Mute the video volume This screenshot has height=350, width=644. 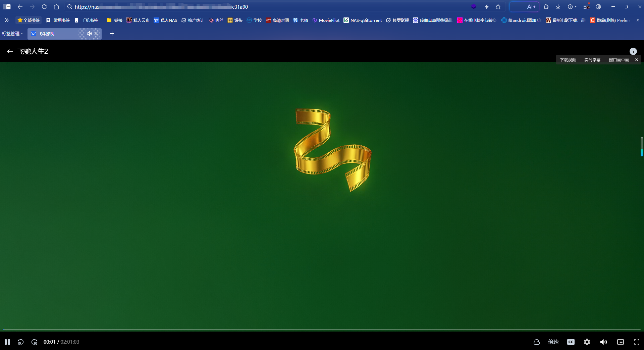pyautogui.click(x=604, y=342)
